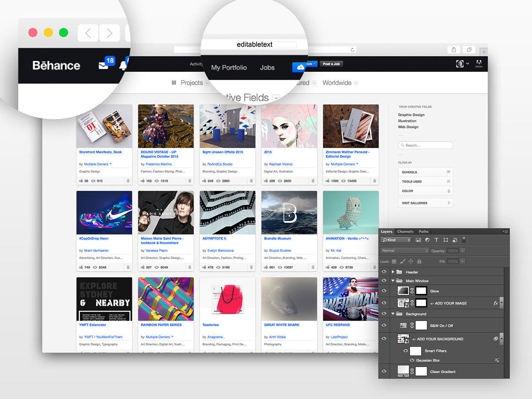Click the browser back arrow button
This screenshot has width=532, height=399.
(x=88, y=33)
